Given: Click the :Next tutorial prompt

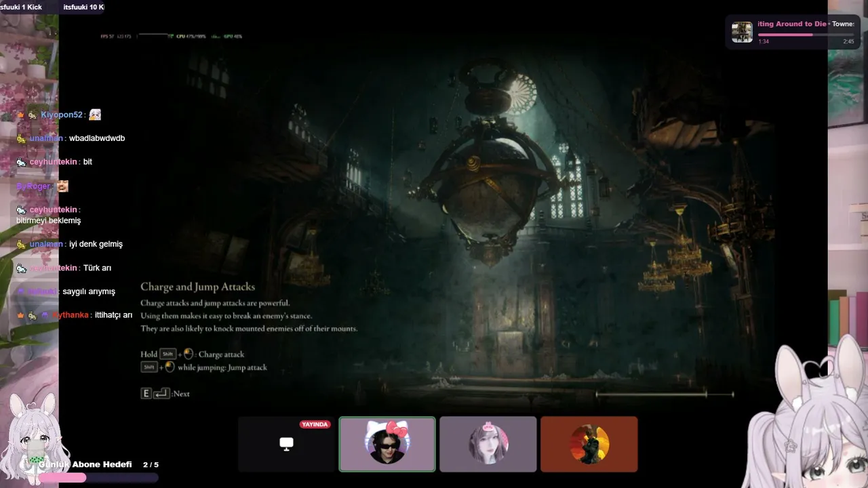Looking at the screenshot, I should coord(180,394).
